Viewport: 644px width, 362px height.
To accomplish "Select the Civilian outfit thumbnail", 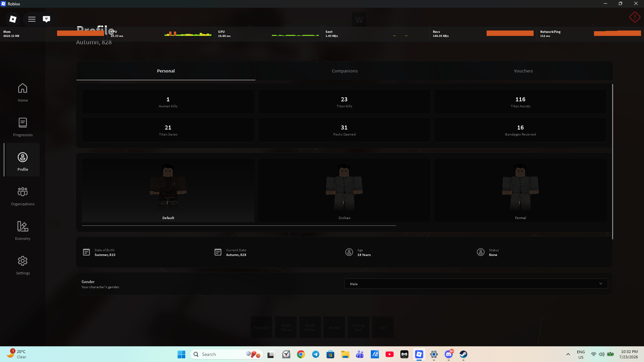I will tap(344, 190).
